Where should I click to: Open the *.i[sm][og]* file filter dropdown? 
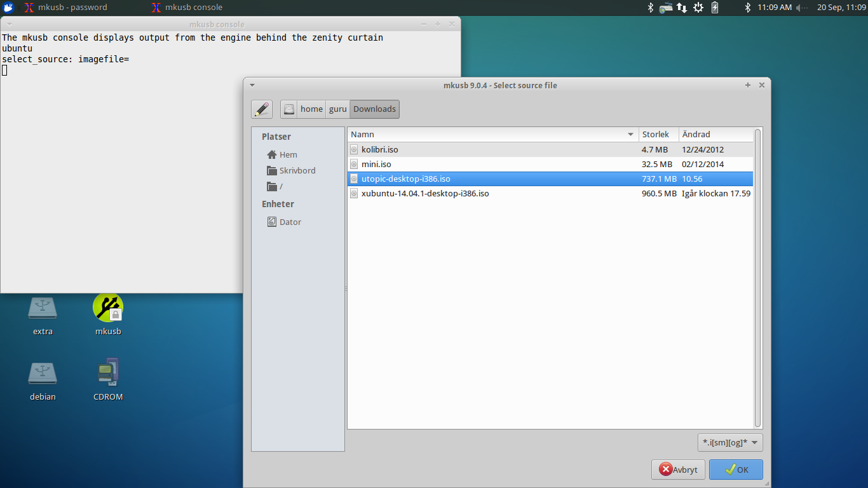pos(729,443)
